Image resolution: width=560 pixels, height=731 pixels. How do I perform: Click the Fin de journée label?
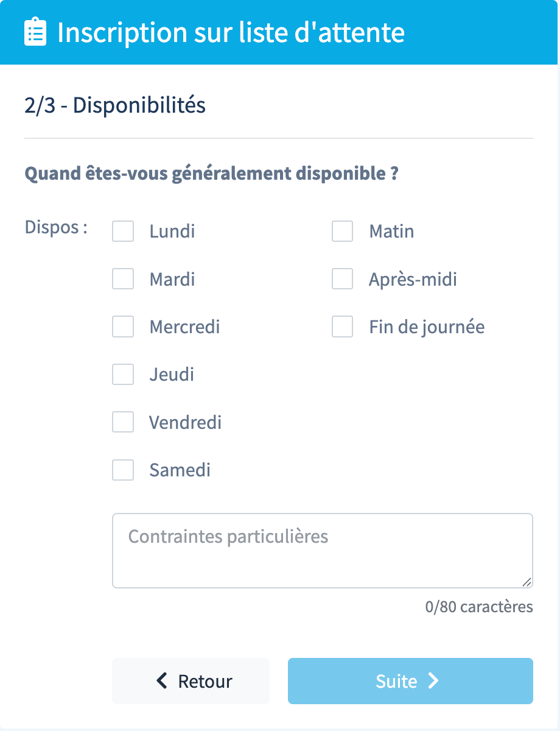(427, 327)
